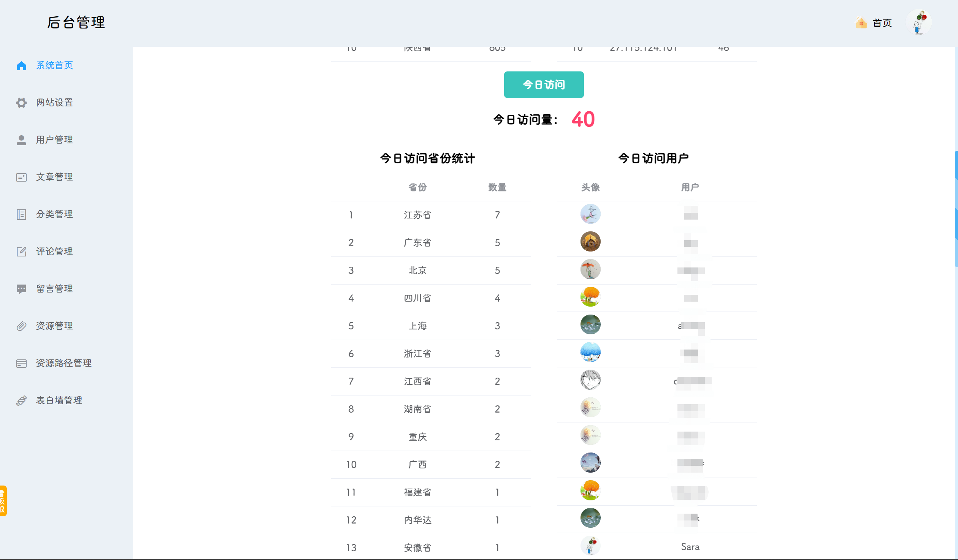Click the home icon beside 系统首页

click(21, 65)
